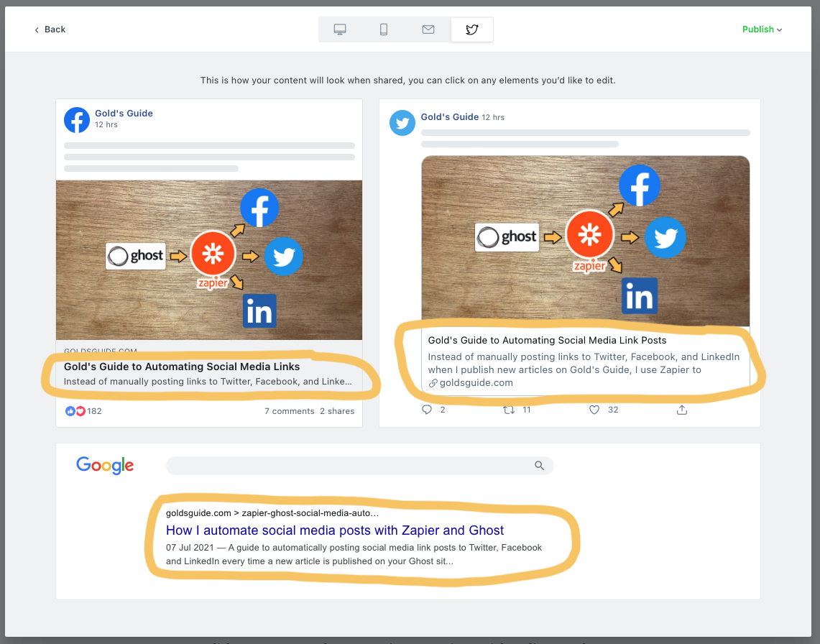Edit the Google result meta description

(354, 554)
